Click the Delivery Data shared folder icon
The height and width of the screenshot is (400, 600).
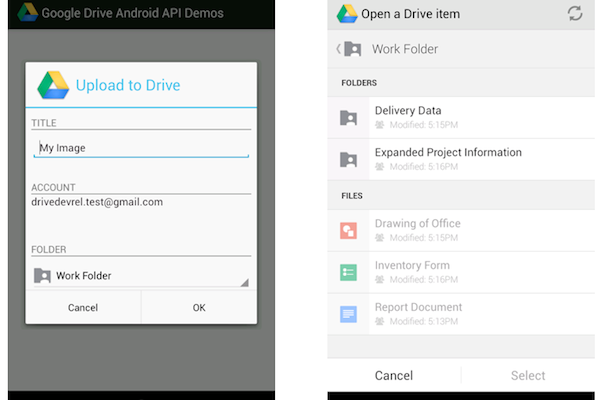click(348, 117)
